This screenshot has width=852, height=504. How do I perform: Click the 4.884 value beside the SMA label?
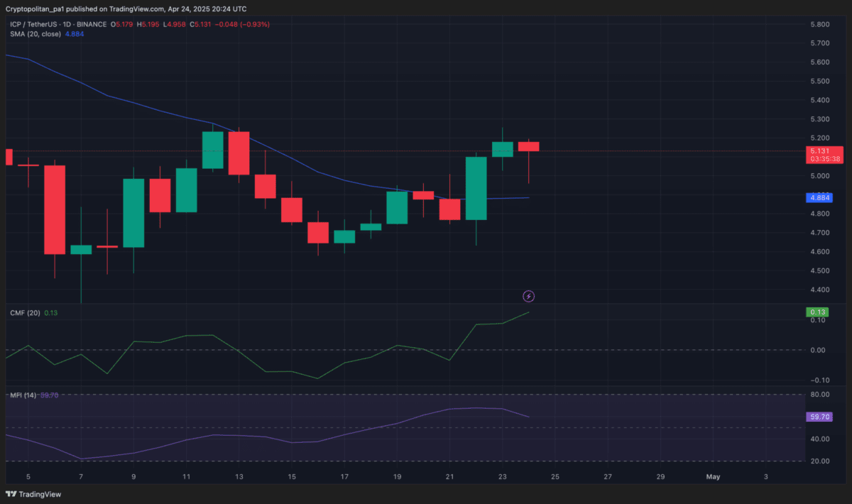pos(75,33)
